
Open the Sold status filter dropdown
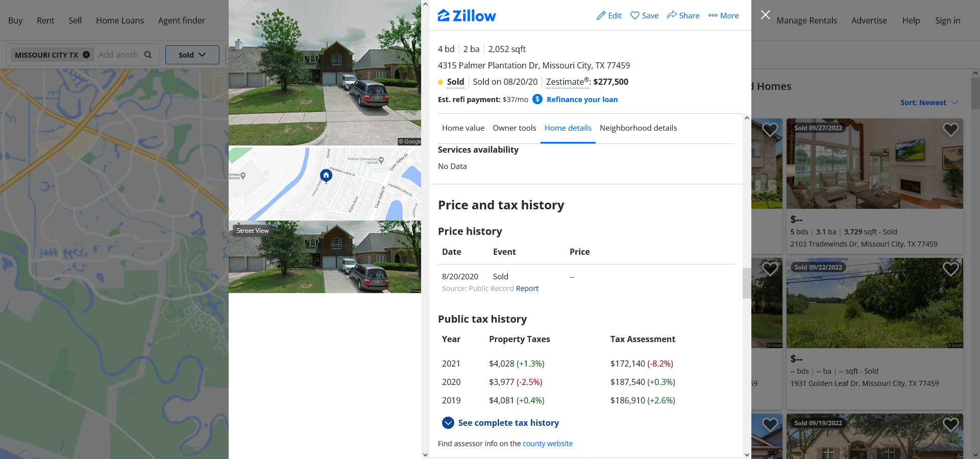tap(192, 55)
